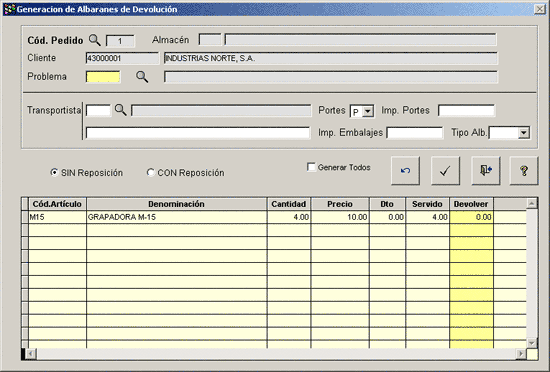Viewport: 550px width, 372px height.
Task: Click the Dto column header
Action: (x=387, y=204)
